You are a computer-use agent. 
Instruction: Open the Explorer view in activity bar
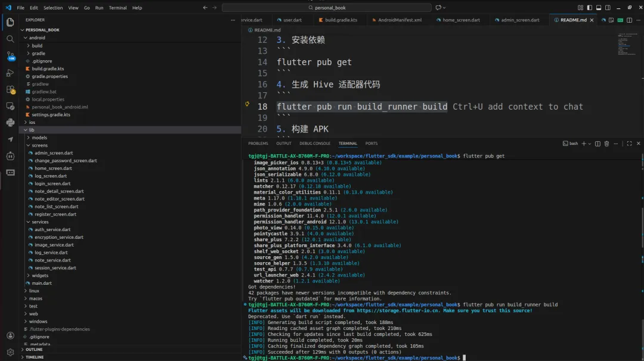10,22
